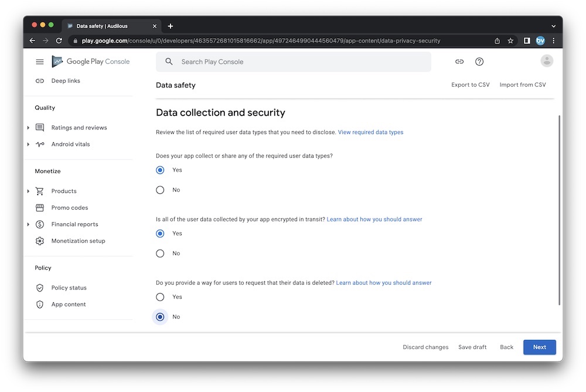Open a new browser tab
The width and height of the screenshot is (586, 392).
(x=171, y=26)
